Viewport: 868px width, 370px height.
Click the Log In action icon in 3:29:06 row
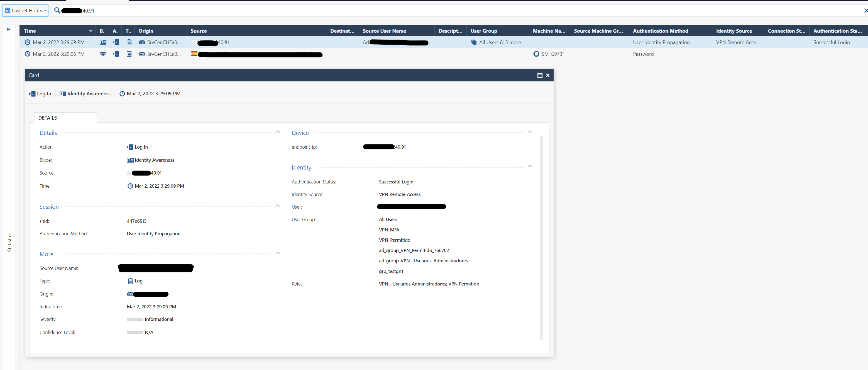(x=116, y=54)
